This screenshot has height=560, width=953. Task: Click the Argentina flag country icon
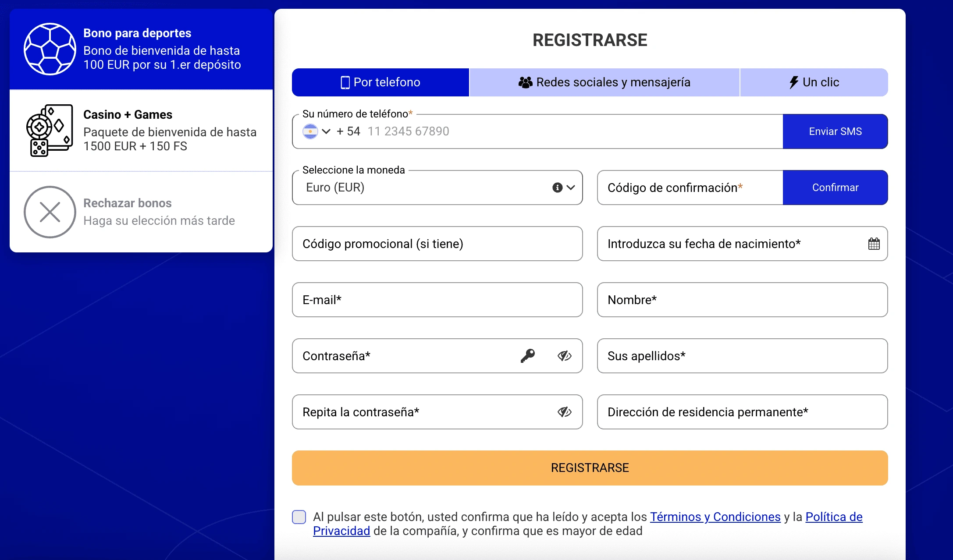310,131
